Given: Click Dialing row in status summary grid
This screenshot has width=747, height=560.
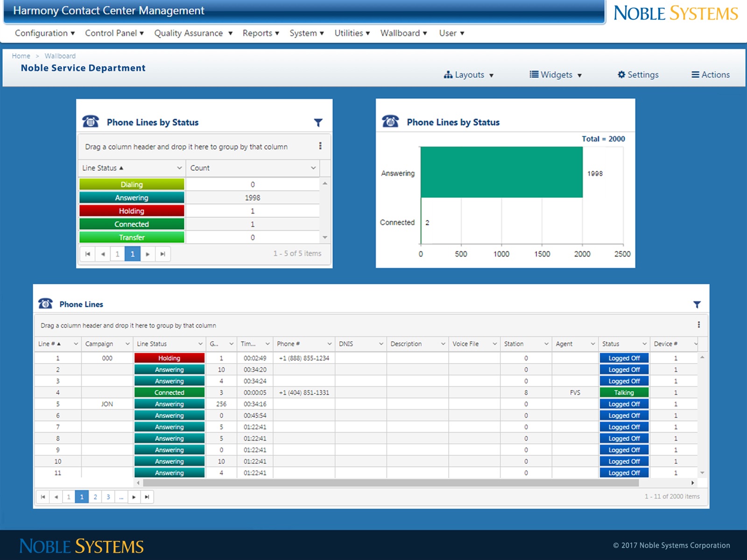Looking at the screenshot, I should coord(199,184).
